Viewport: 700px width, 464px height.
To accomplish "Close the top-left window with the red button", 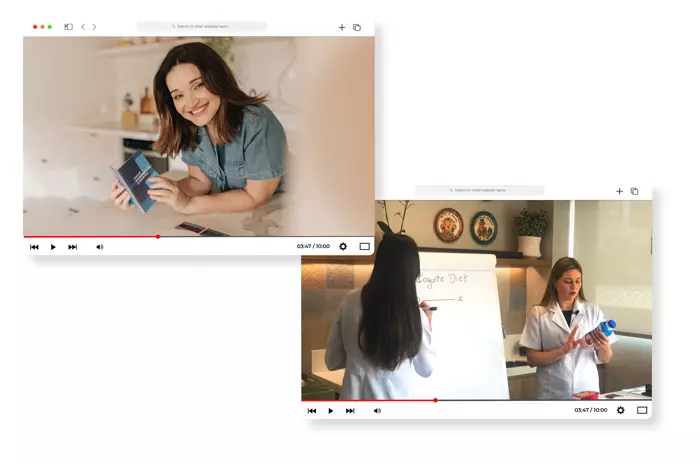I will click(35, 27).
